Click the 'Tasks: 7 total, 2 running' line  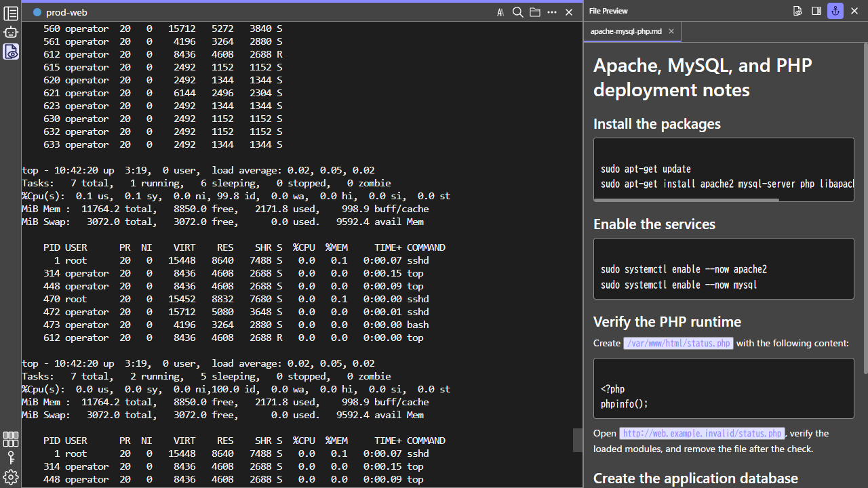point(206,376)
